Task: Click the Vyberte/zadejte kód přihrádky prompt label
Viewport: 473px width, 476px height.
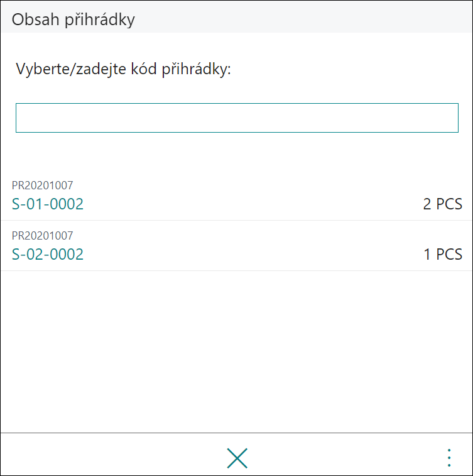Action: coord(123,69)
